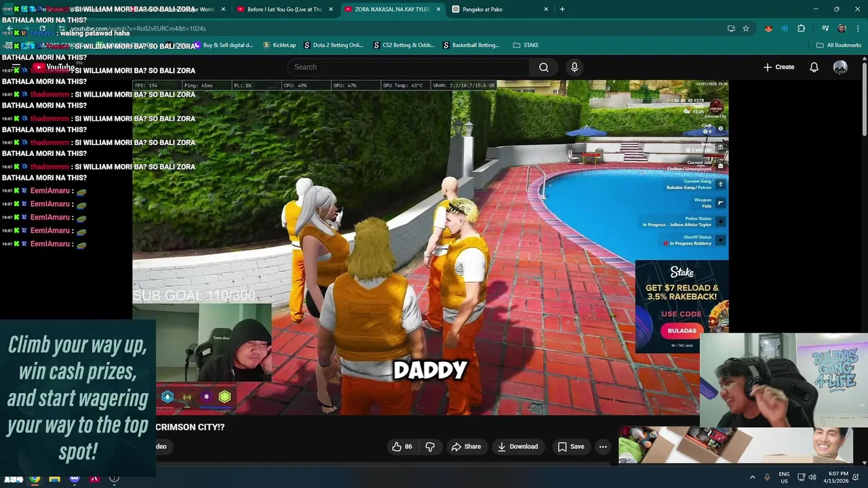Click the address bar URL
This screenshot has height=488, width=868.
click(x=138, y=28)
